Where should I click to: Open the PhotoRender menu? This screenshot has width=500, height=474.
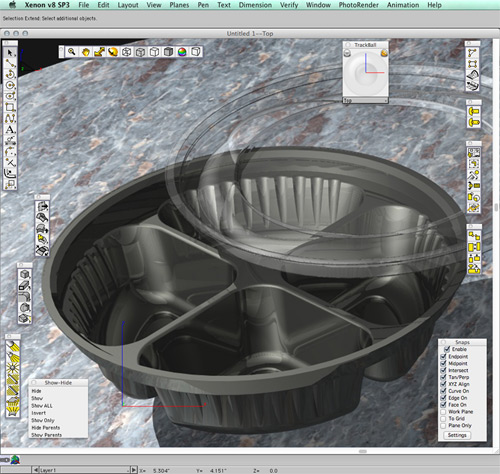359,5
